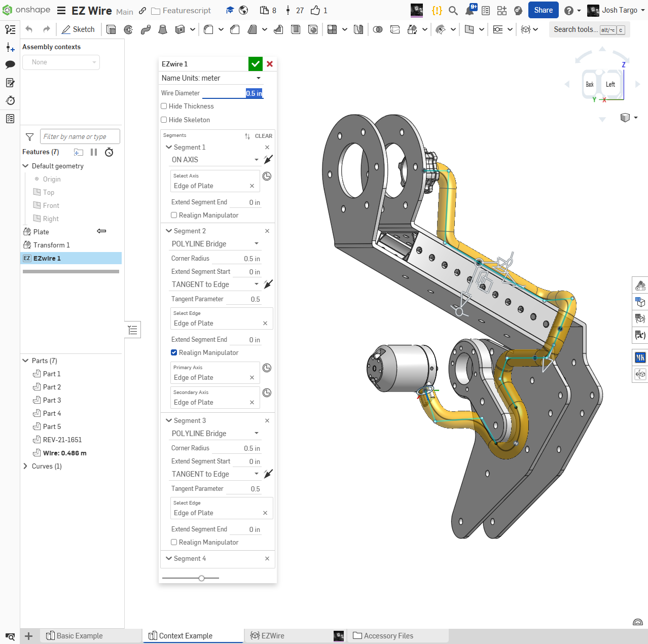The width and height of the screenshot is (648, 644).
Task: Select the Revolve tool
Action: pos(128,29)
